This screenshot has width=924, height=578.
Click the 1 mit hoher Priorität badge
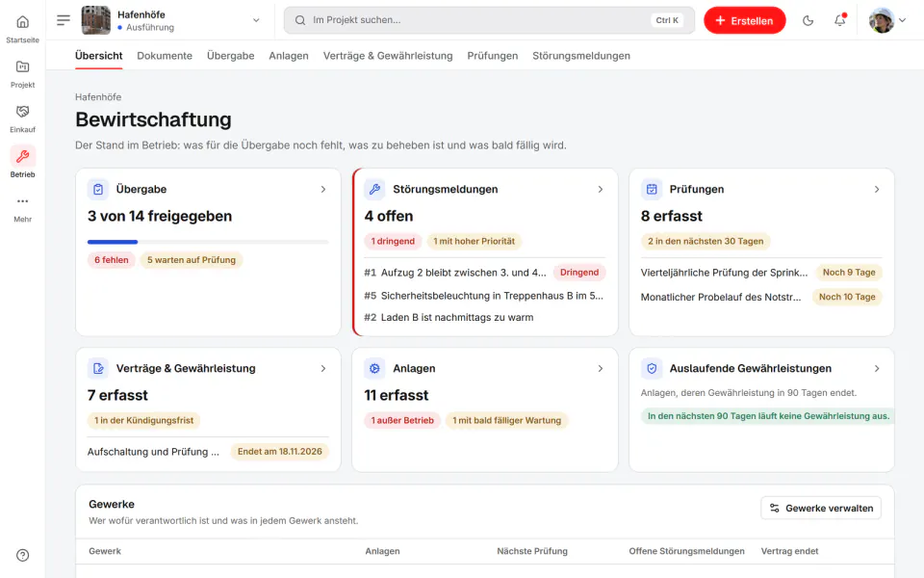coord(475,241)
